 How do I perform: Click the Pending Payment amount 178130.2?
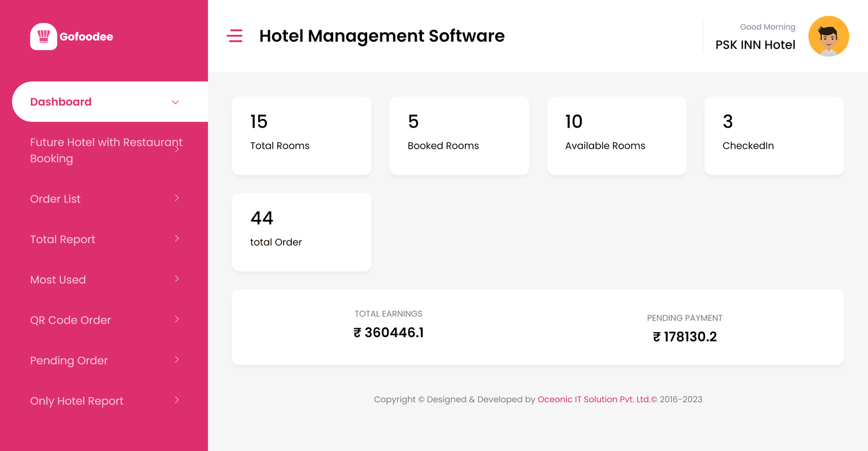click(x=685, y=337)
